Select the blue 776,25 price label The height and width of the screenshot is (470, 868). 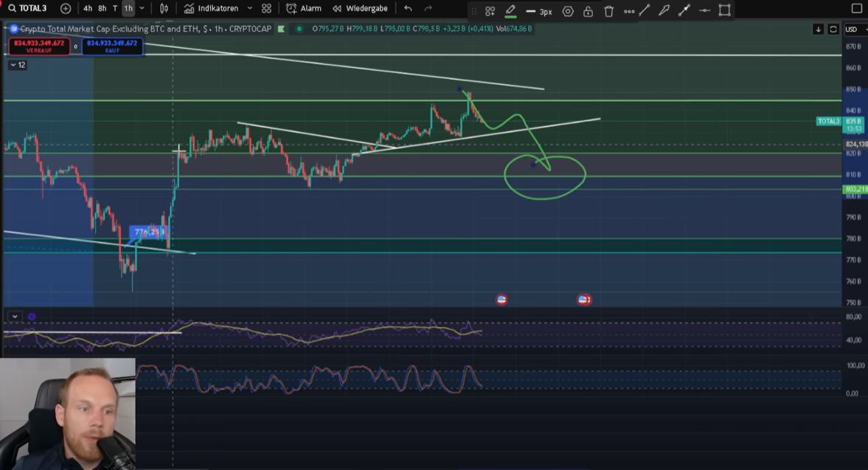pyautogui.click(x=147, y=232)
